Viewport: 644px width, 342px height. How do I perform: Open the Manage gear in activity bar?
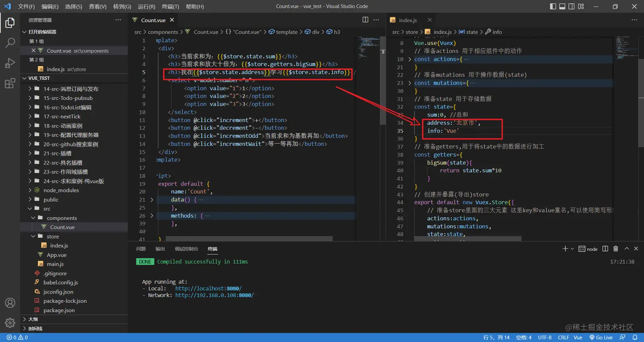pos(10,323)
